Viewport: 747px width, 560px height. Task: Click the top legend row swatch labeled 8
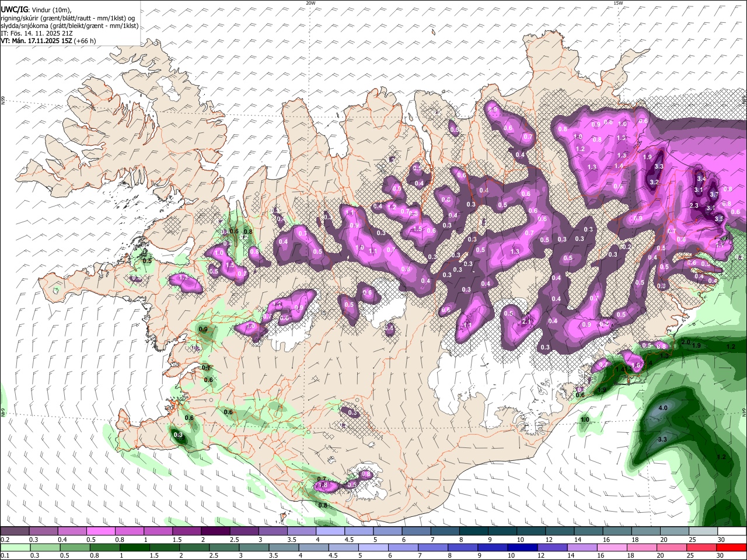473,531
